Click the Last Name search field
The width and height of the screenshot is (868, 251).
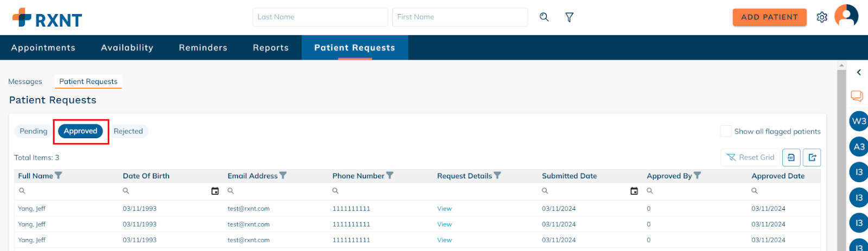tap(320, 17)
